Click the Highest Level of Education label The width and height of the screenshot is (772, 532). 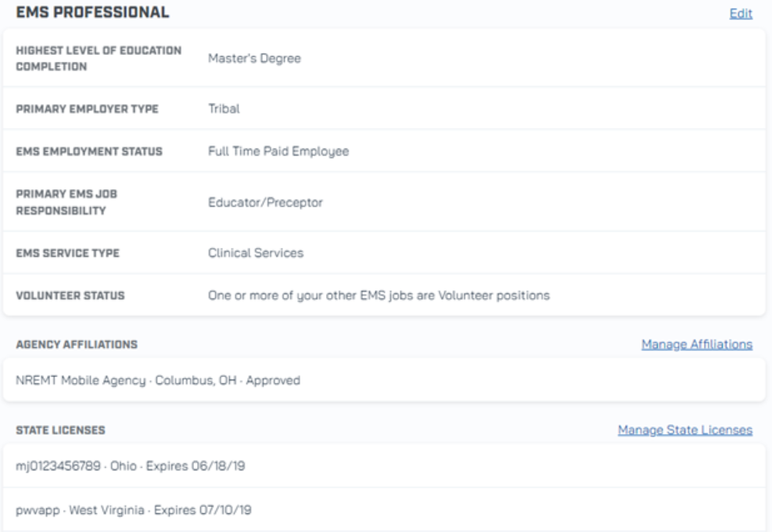click(x=98, y=58)
